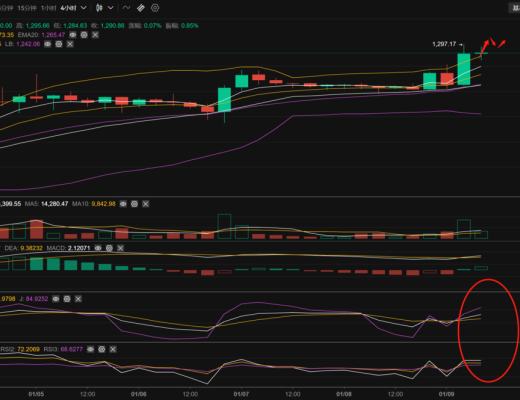The image size is (520, 400).
Task: Expand the chart type dropdown chevron
Action: (111, 8)
